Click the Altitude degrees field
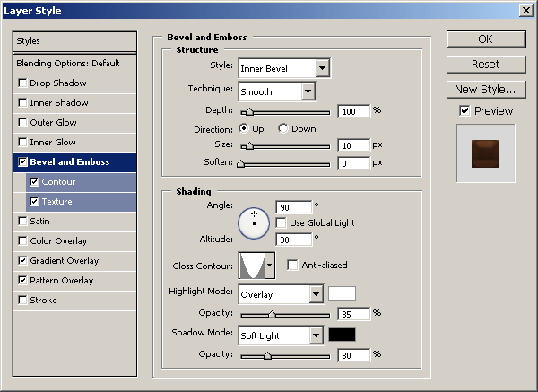 (294, 240)
